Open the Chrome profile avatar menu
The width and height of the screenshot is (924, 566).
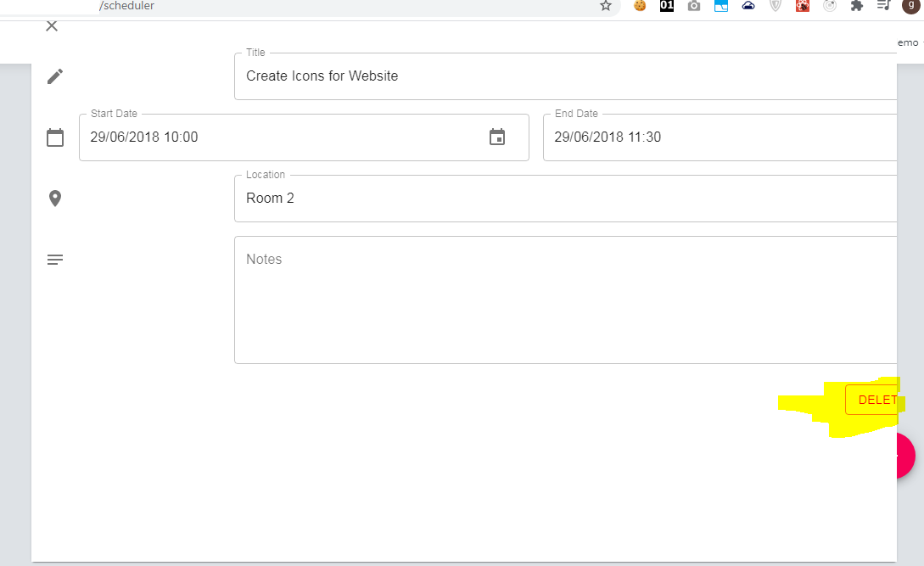912,6
